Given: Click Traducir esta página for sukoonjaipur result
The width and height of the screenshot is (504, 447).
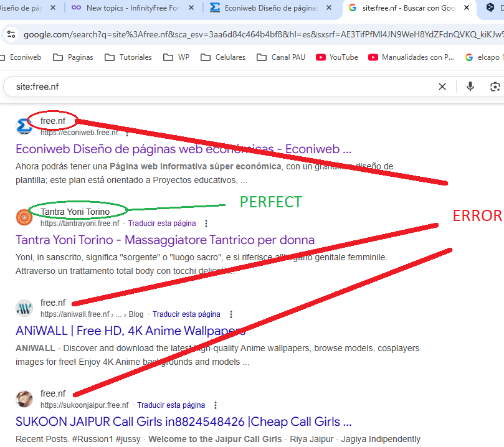Looking at the screenshot, I should 171,405.
